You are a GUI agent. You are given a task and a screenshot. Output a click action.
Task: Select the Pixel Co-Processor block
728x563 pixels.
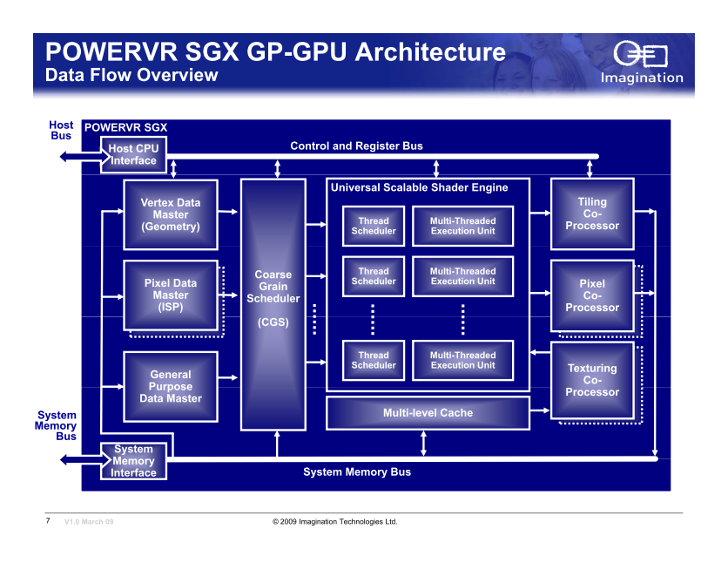tap(592, 296)
